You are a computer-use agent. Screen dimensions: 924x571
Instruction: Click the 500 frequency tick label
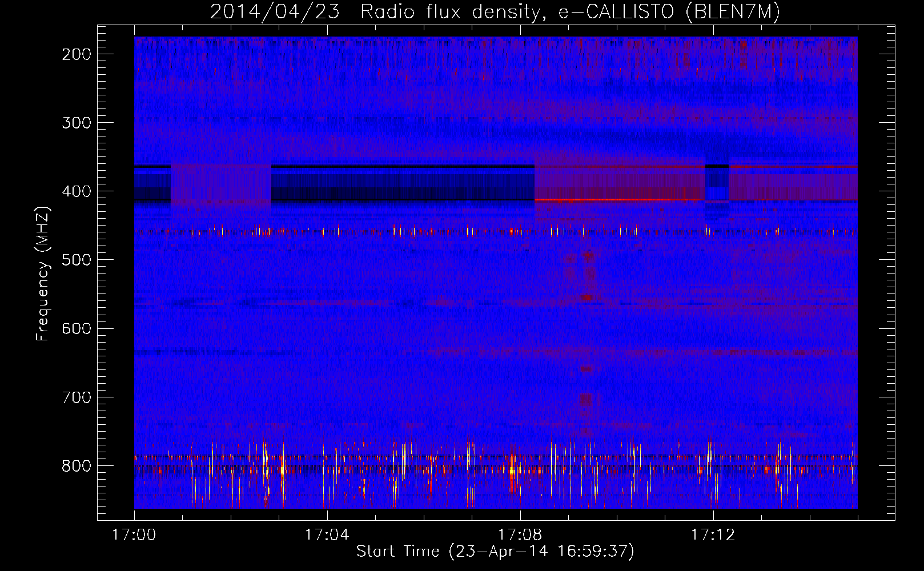point(77,260)
